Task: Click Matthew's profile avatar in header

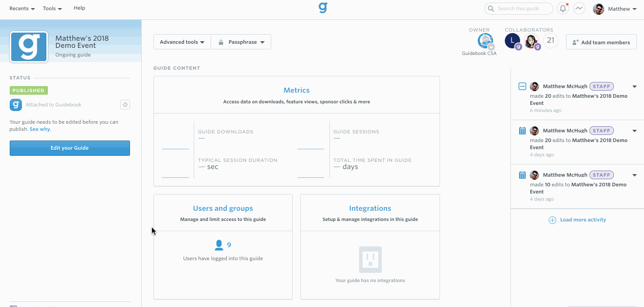Action: [x=599, y=9]
